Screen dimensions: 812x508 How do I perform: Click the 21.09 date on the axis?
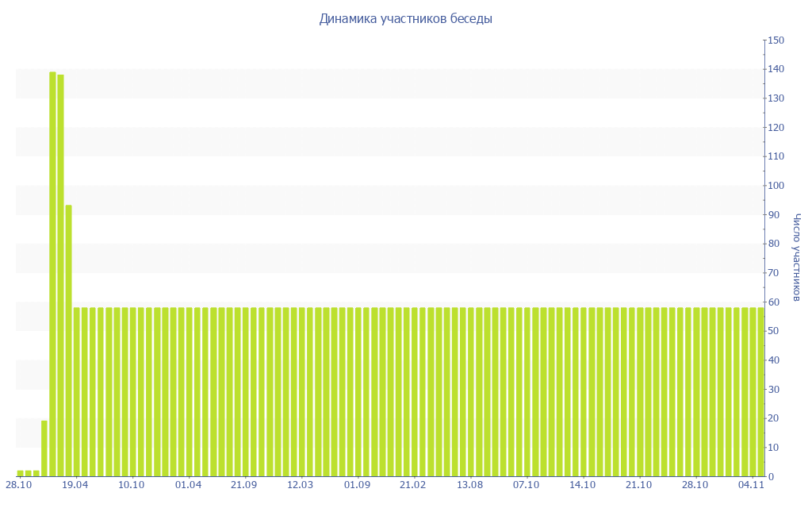point(244,485)
